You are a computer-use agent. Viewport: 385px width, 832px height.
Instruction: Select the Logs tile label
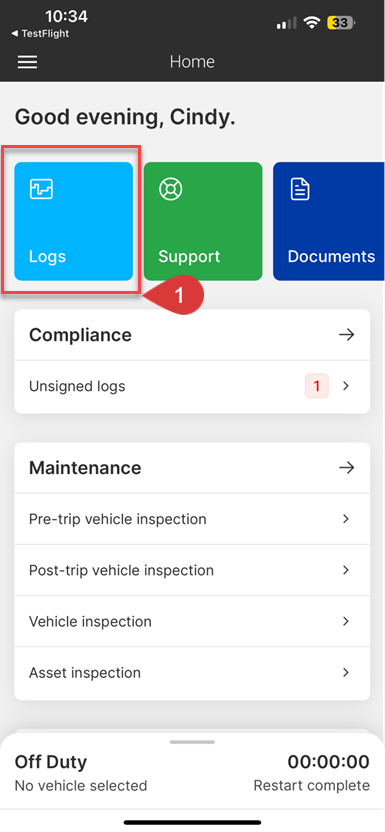point(48,257)
